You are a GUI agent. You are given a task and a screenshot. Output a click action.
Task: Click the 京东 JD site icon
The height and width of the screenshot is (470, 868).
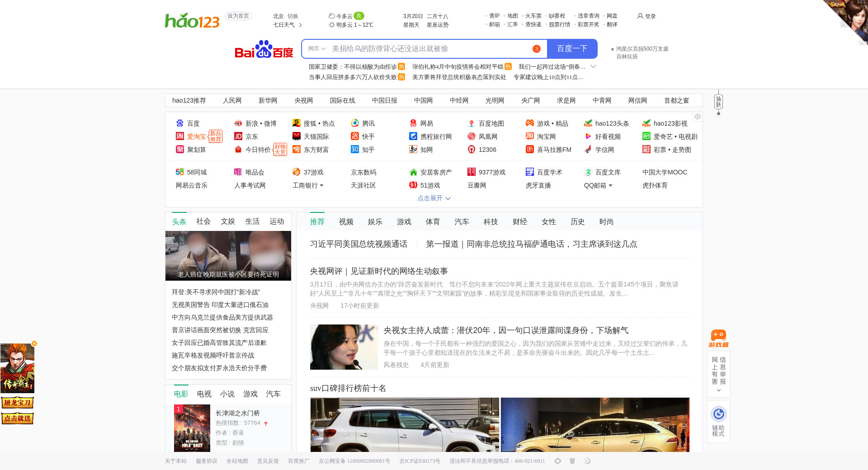(x=238, y=136)
